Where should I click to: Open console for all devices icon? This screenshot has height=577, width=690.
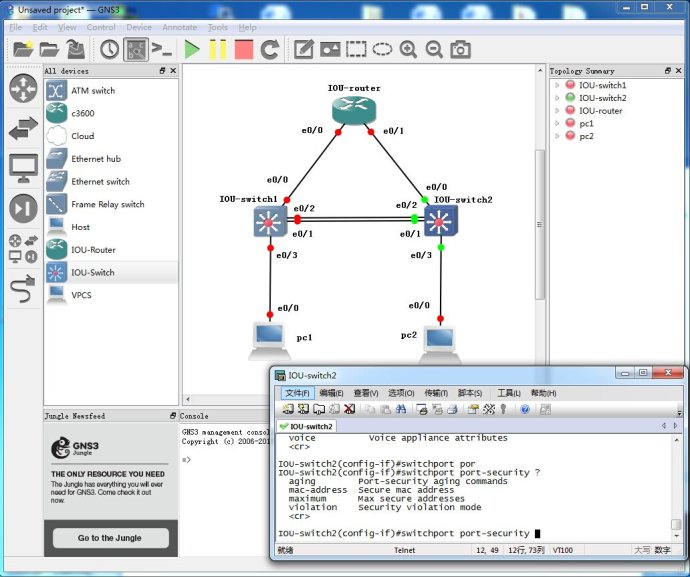(161, 49)
